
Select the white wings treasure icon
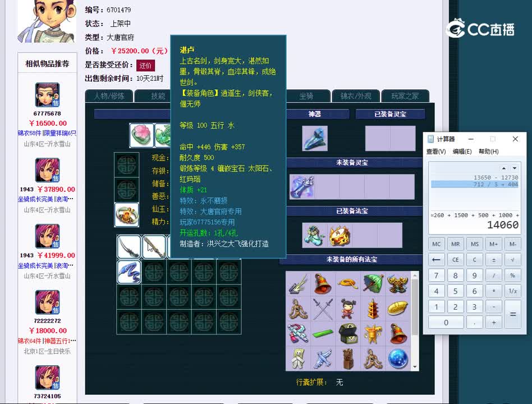coord(323,359)
